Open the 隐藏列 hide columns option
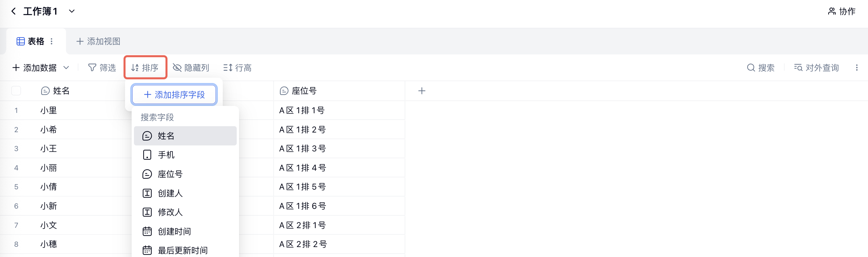Image resolution: width=868 pixels, height=257 pixels. [x=191, y=68]
